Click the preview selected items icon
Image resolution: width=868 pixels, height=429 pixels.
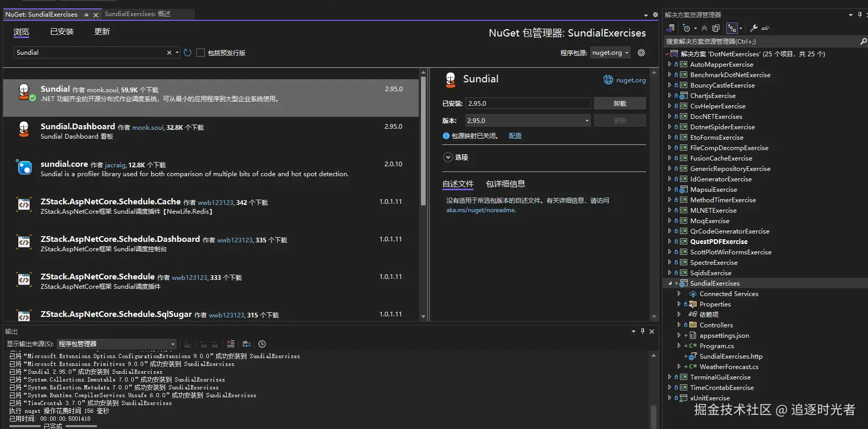click(x=765, y=28)
